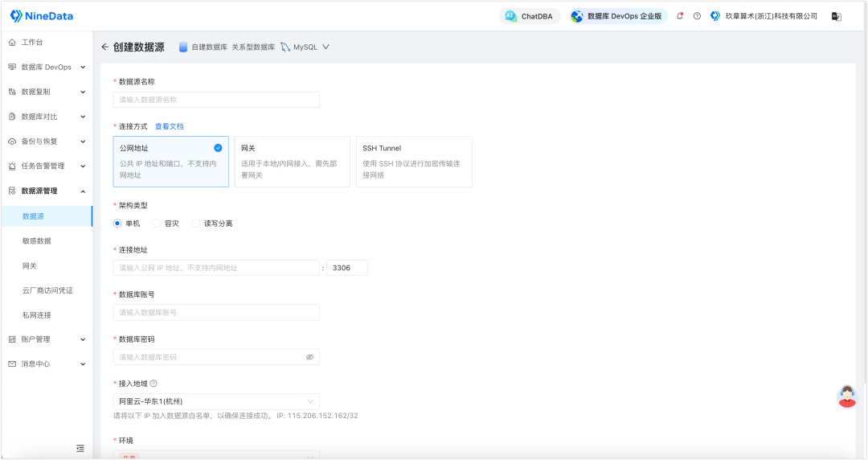Click the 数据库密码 input field
The height and width of the screenshot is (460, 868).
point(216,357)
